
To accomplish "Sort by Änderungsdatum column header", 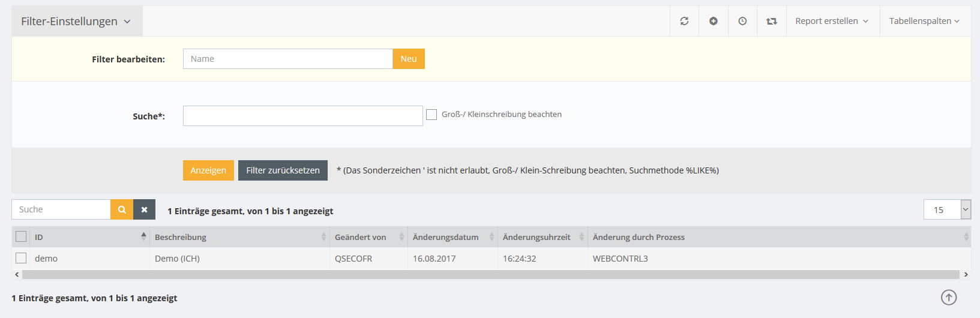I will 446,237.
